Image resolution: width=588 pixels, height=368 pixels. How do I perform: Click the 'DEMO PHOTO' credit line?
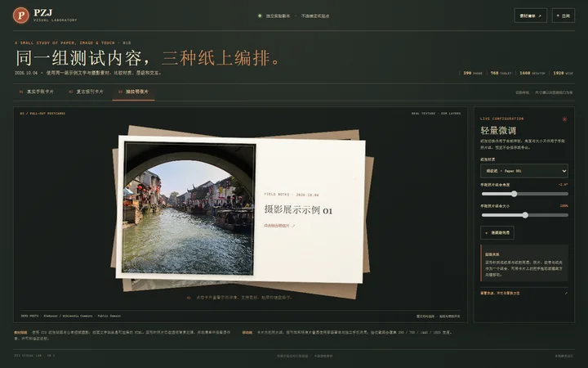(x=70, y=316)
